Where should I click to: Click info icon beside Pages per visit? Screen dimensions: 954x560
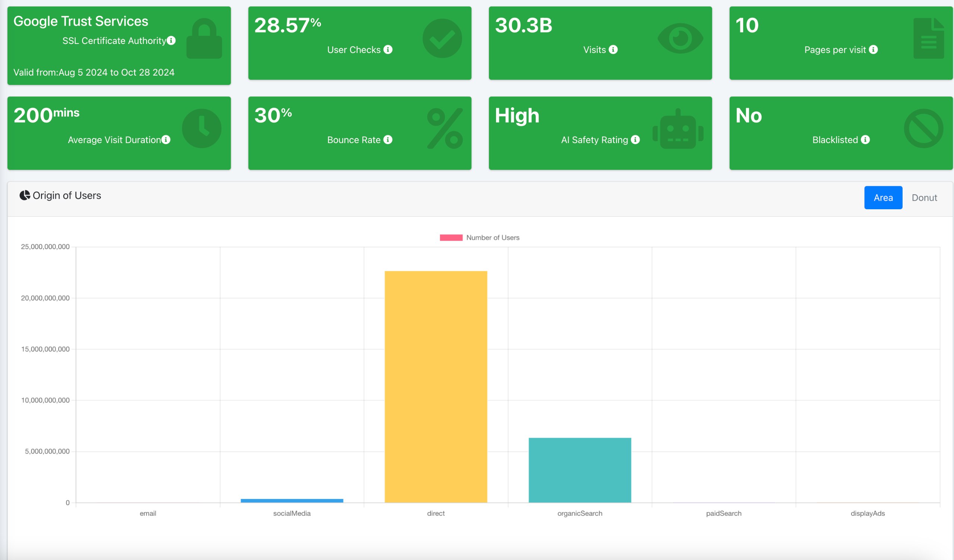(873, 50)
